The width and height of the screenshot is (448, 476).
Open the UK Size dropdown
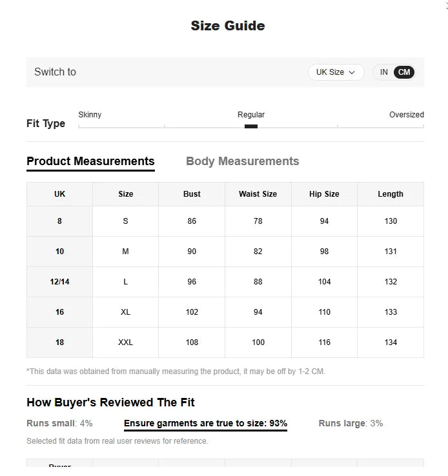click(336, 72)
